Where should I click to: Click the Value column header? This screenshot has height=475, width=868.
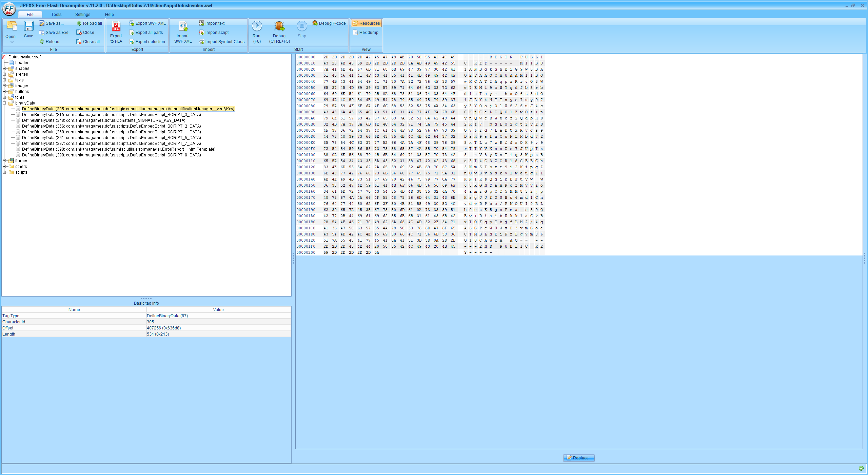(x=218, y=310)
